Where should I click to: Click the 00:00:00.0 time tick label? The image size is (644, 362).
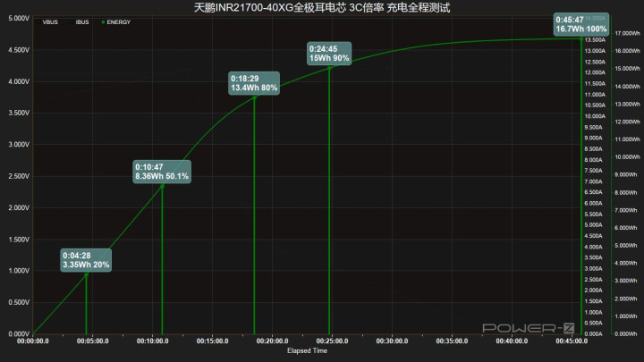[33, 341]
